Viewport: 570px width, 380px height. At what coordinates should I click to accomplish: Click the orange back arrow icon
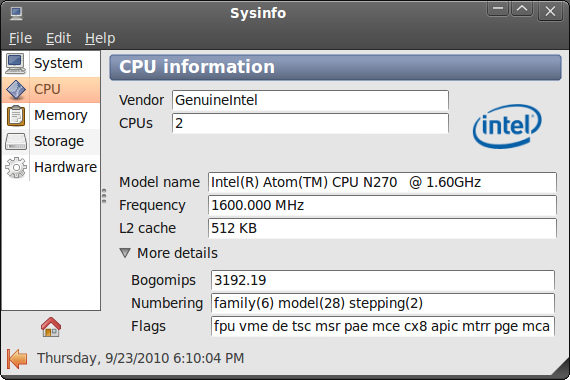[x=17, y=359]
